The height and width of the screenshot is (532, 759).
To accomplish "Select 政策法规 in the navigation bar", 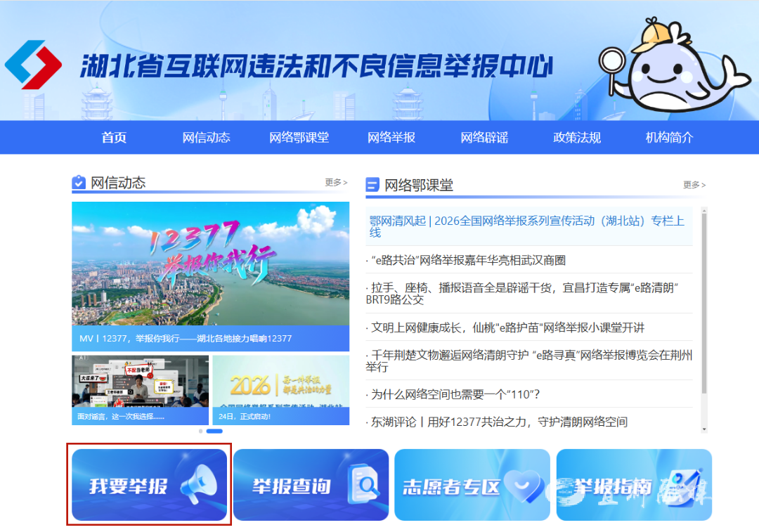I will point(577,138).
